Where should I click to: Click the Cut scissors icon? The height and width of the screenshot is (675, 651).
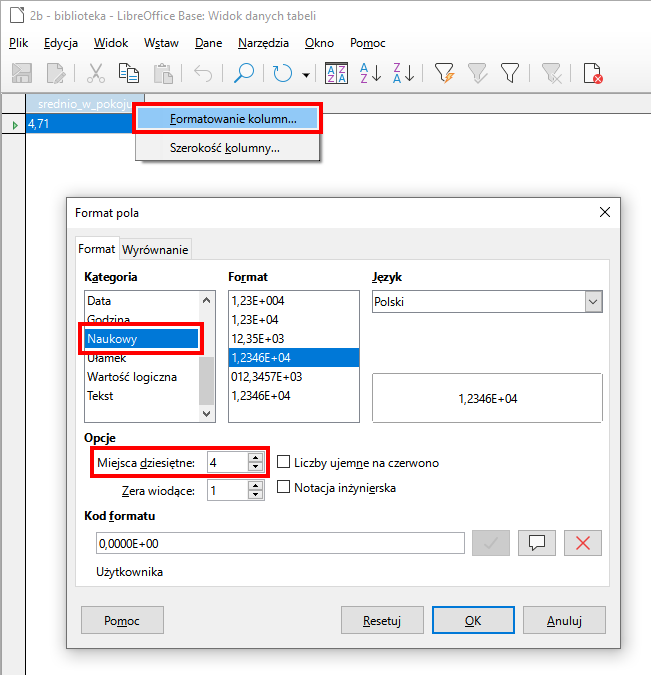tap(96, 73)
